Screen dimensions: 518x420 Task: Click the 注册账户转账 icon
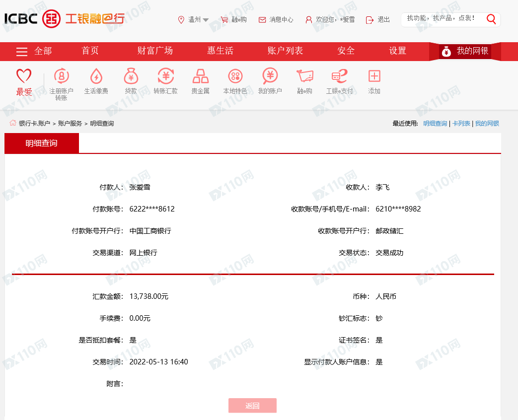pos(61,76)
